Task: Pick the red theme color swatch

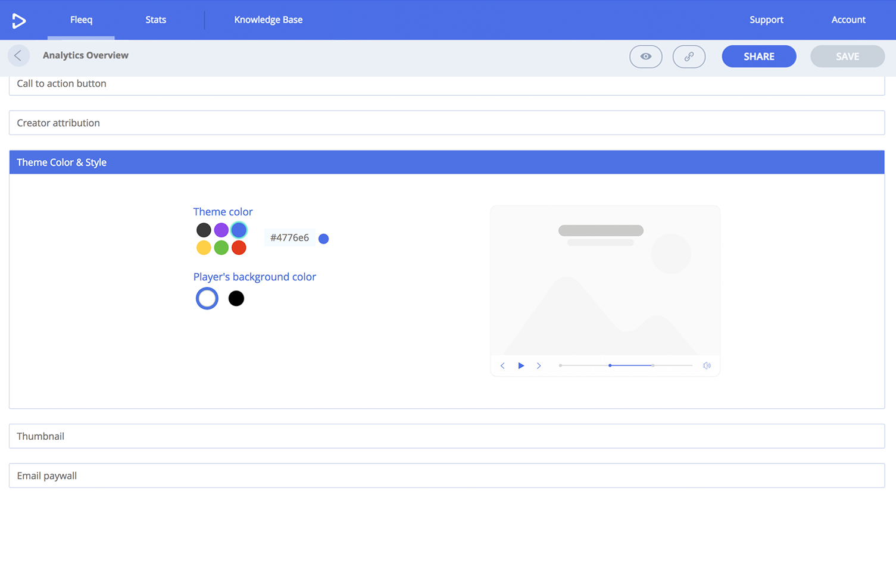Action: (x=239, y=248)
